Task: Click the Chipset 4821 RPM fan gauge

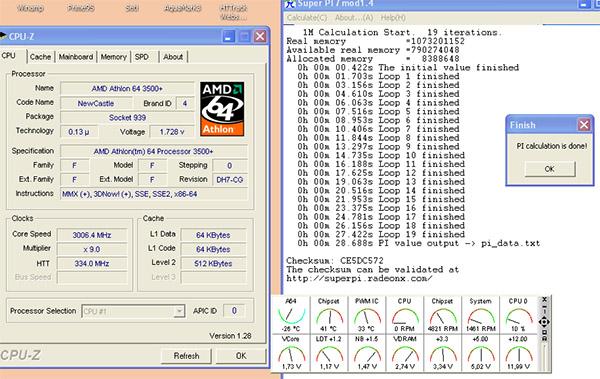Action: pos(442,315)
